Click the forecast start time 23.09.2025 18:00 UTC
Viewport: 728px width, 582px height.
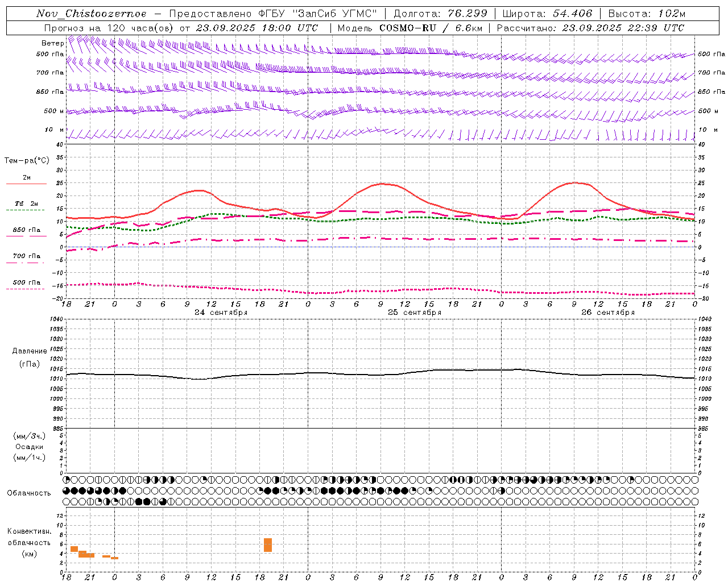(257, 28)
